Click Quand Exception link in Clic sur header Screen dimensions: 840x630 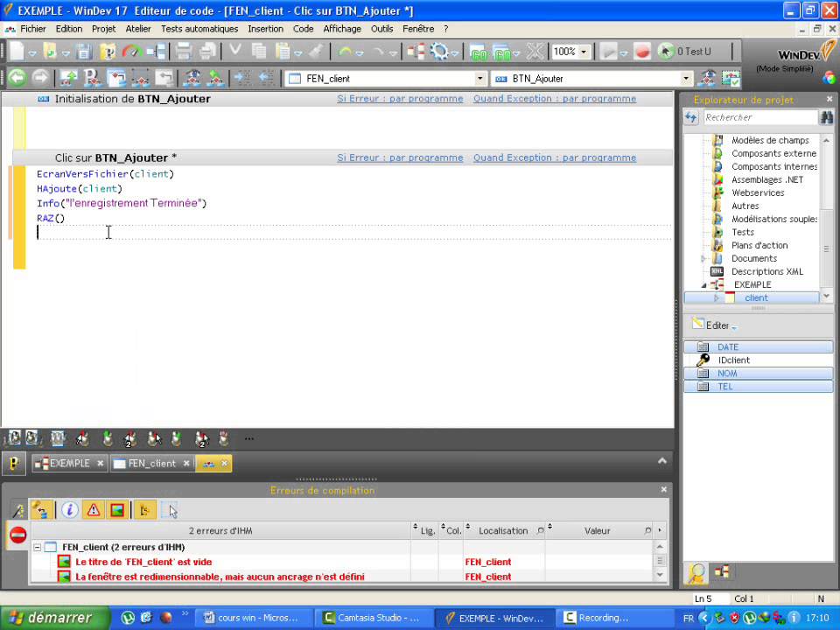[555, 157]
